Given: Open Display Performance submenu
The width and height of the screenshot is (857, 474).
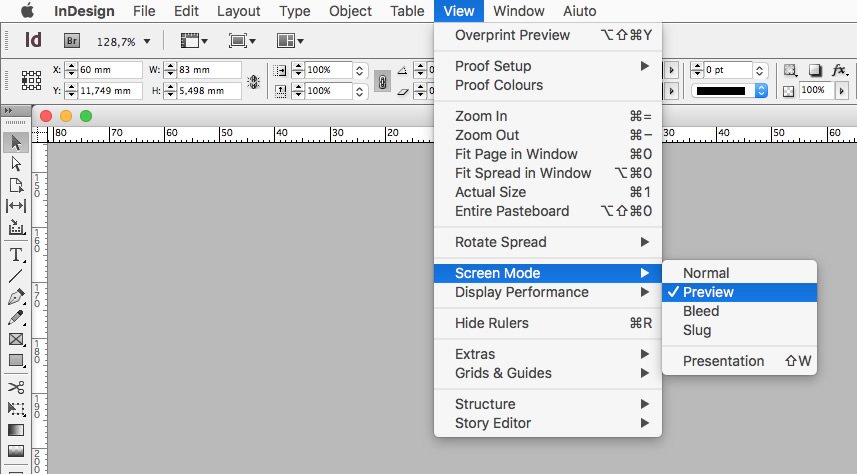Looking at the screenshot, I should point(548,292).
